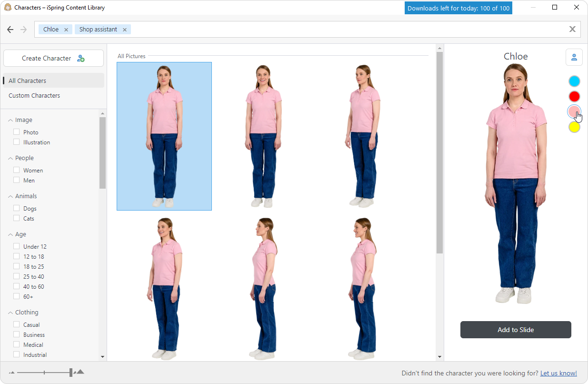Click the Create Character button
Viewport: 588px width, 384px height.
[53, 58]
